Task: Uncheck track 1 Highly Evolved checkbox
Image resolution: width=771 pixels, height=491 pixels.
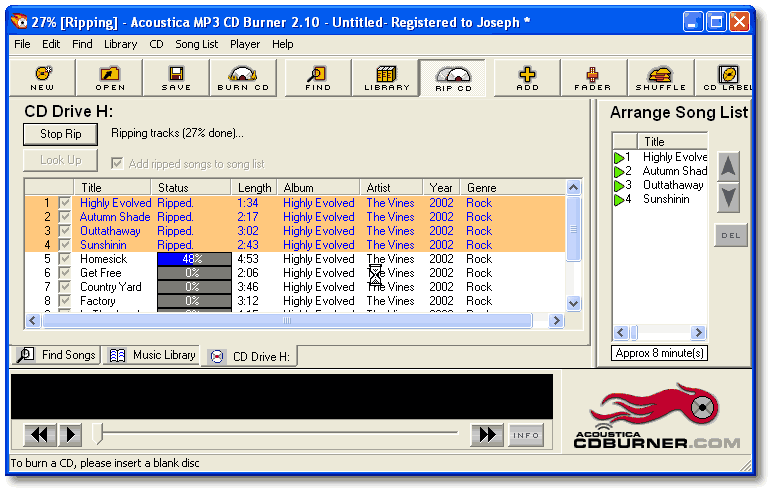Action: pos(64,203)
